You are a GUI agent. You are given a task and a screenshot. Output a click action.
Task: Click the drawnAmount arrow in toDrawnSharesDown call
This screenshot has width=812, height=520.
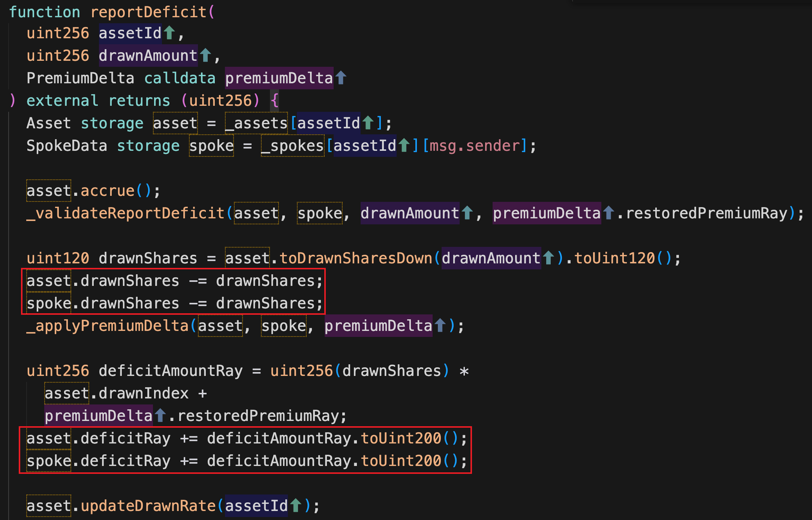pos(548,258)
